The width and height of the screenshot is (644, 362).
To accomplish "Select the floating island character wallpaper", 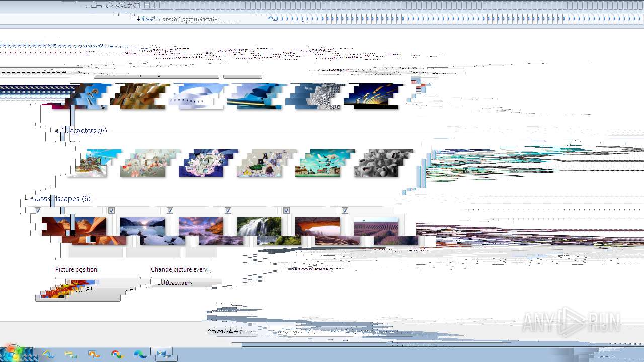I will pyautogui.click(x=95, y=163).
